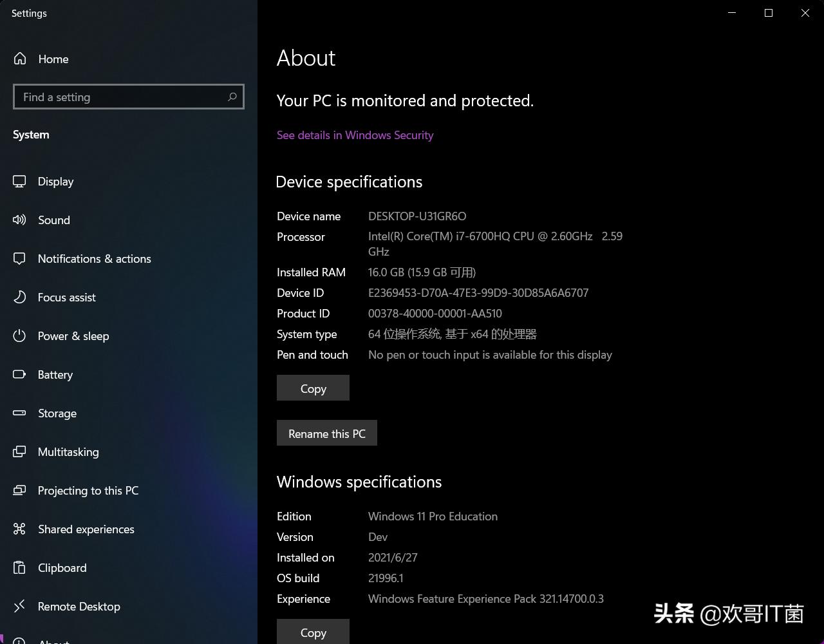The height and width of the screenshot is (644, 824).
Task: Open See details in Windows Security
Action: (x=355, y=135)
